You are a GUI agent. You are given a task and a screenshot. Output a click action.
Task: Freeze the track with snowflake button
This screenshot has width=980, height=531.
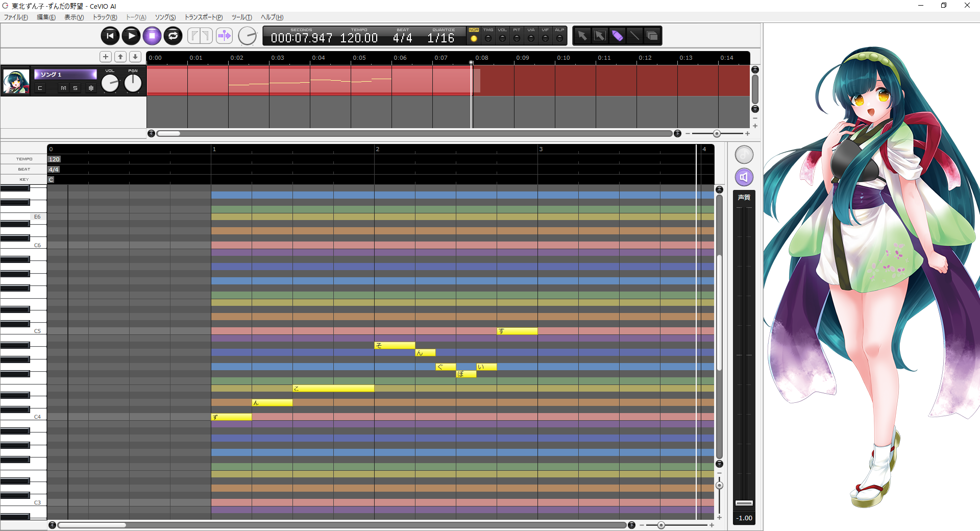pyautogui.click(x=91, y=88)
